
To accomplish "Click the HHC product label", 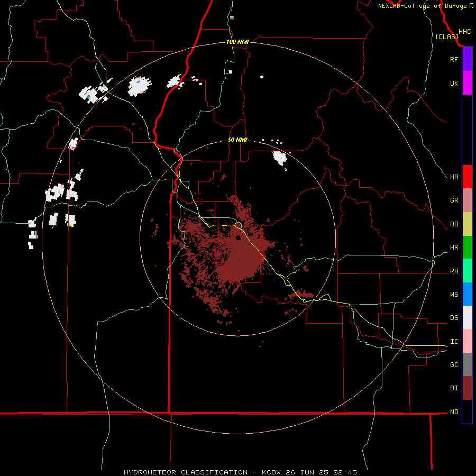I will pyautogui.click(x=464, y=32).
